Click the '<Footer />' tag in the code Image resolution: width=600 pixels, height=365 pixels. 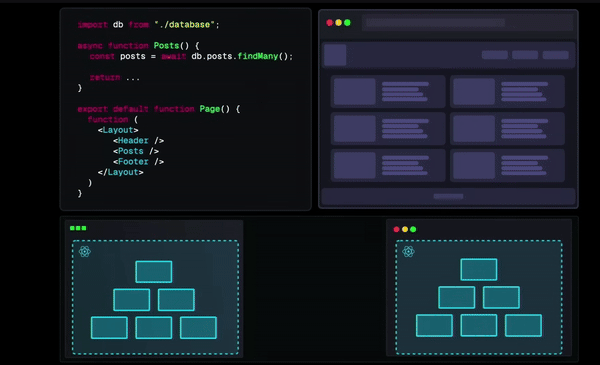coord(139,161)
